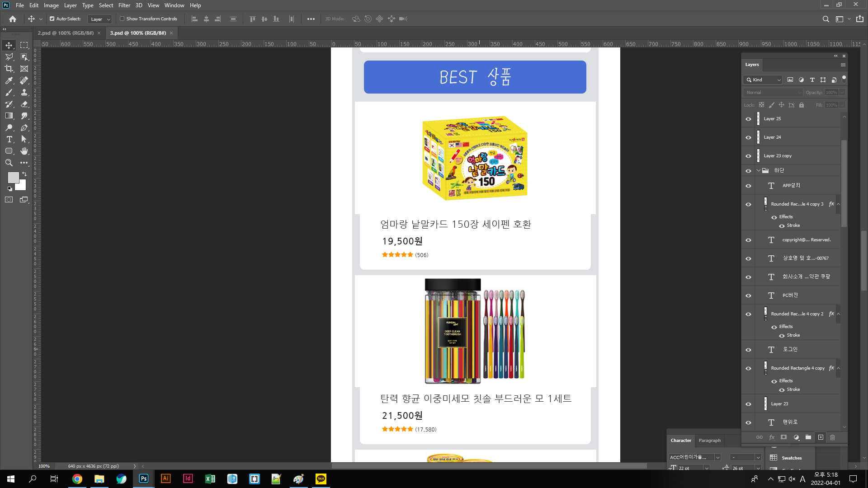
Task: Select the Crop tool
Action: 9,69
